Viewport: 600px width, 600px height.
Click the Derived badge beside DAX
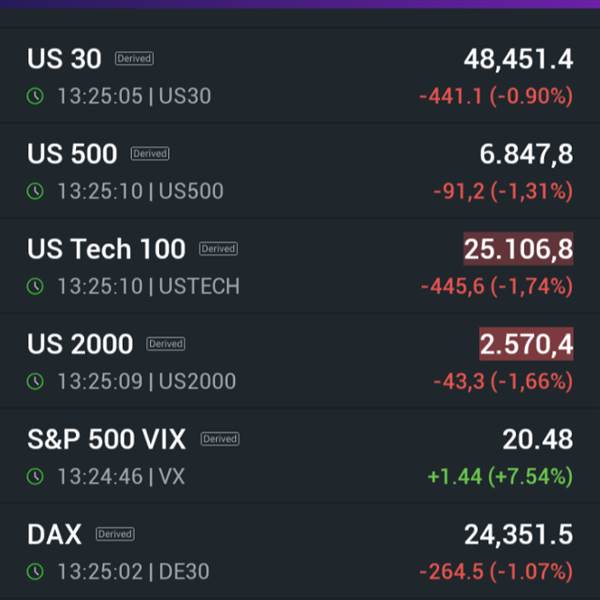pyautogui.click(x=115, y=534)
